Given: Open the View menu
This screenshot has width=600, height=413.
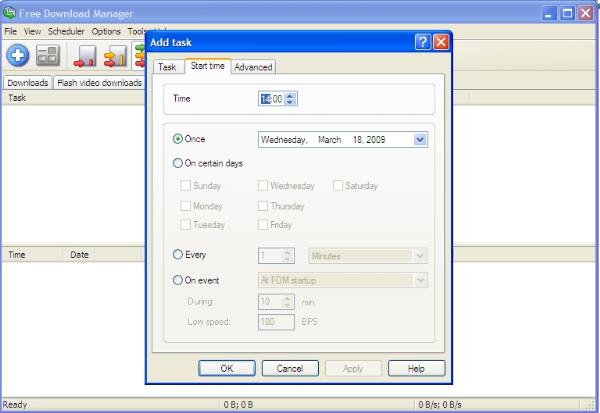Looking at the screenshot, I should 33,31.
